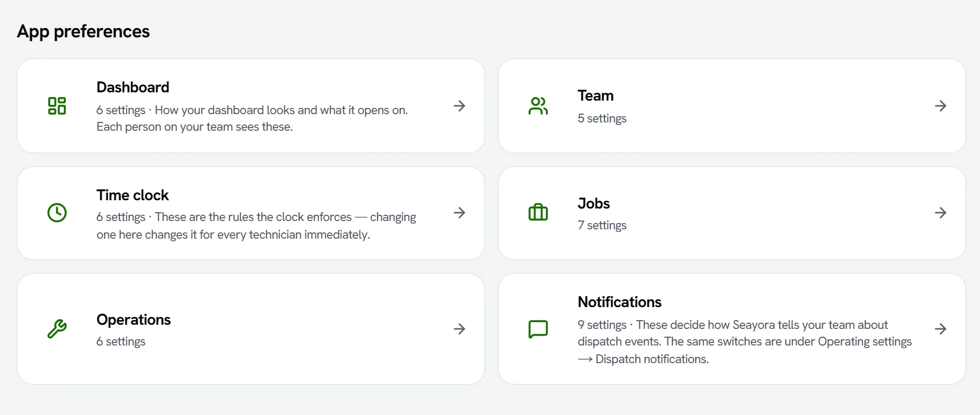Screen dimensions: 980x415
Task: Click the "7 settings" text under Jobs
Action: coord(602,225)
